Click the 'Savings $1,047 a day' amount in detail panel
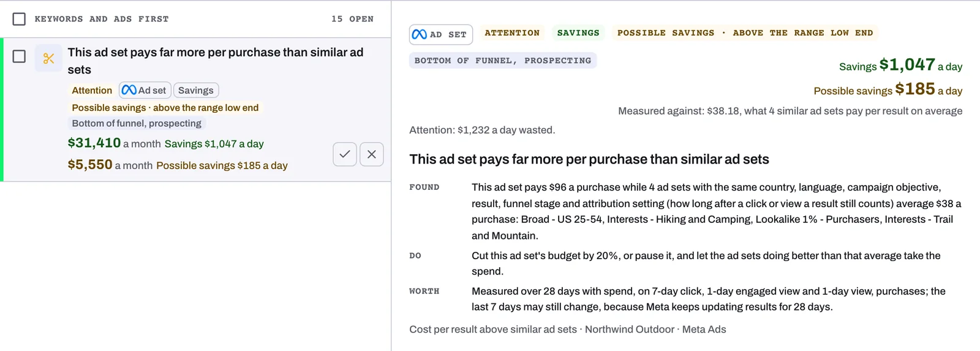The height and width of the screenshot is (351, 980). pyautogui.click(x=900, y=65)
